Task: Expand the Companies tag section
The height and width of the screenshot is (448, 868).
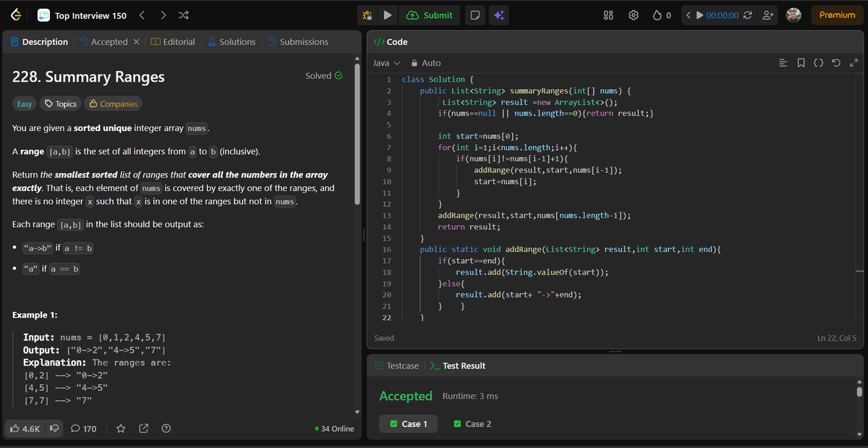Action: (113, 103)
